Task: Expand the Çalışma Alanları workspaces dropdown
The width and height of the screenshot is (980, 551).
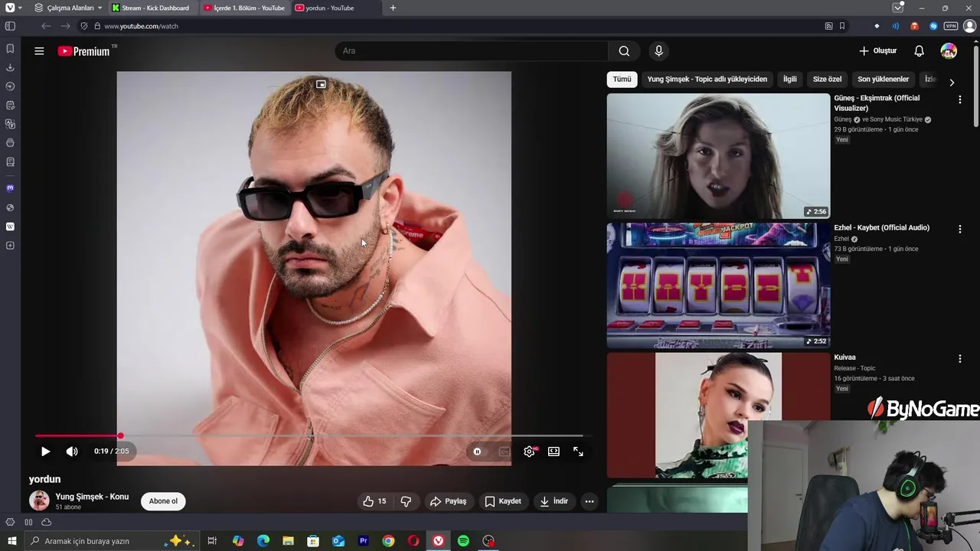Action: point(68,8)
